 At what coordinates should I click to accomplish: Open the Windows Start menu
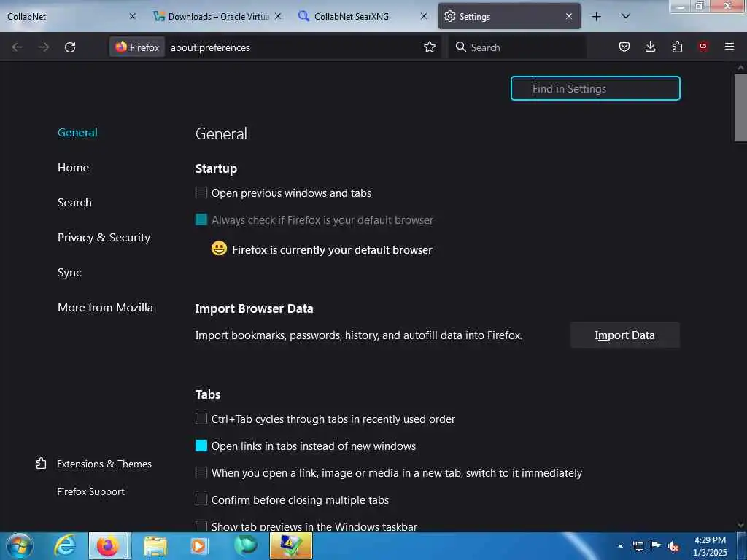[x=20, y=545]
